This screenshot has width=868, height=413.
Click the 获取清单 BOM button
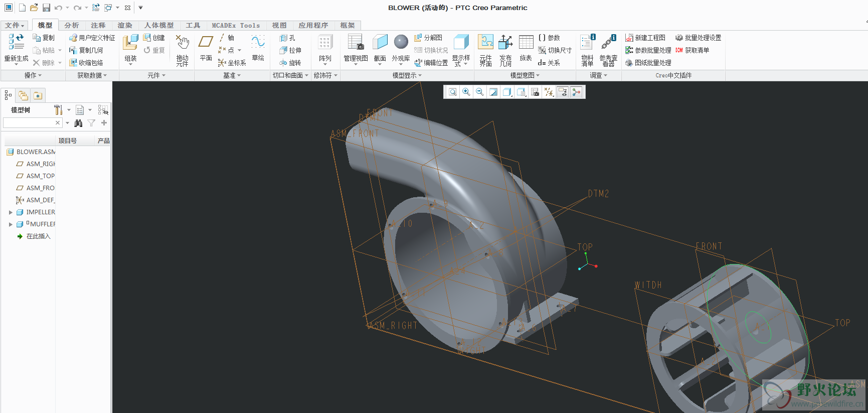(x=692, y=50)
